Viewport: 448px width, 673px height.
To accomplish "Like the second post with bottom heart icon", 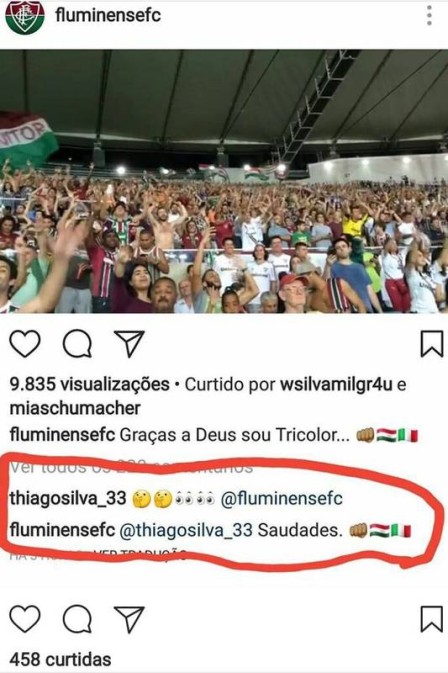I will tap(25, 619).
